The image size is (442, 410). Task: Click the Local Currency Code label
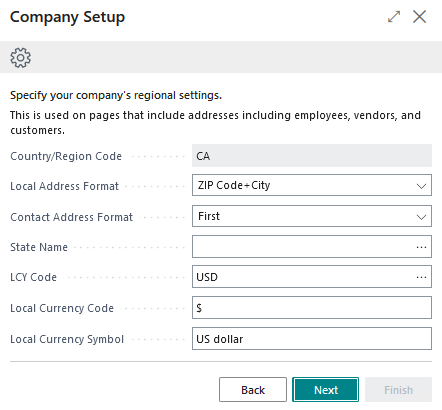click(62, 308)
